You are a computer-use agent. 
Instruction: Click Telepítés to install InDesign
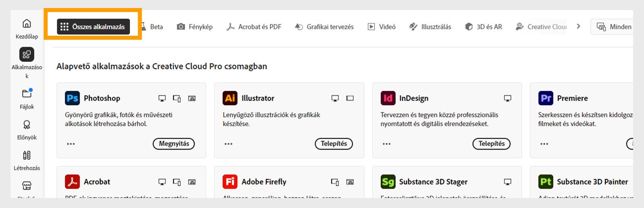tap(491, 144)
